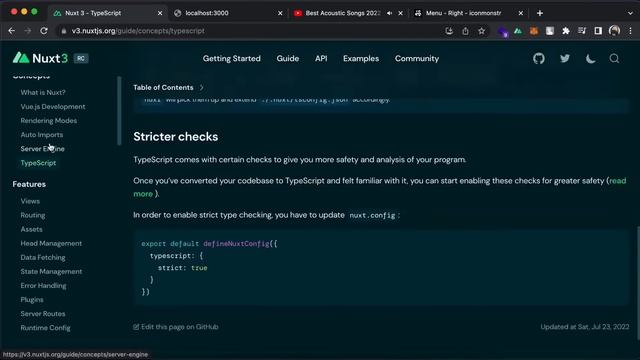Click the Updated at Sat, Jul 23, 2022 text
640x360 pixels.
(585, 327)
